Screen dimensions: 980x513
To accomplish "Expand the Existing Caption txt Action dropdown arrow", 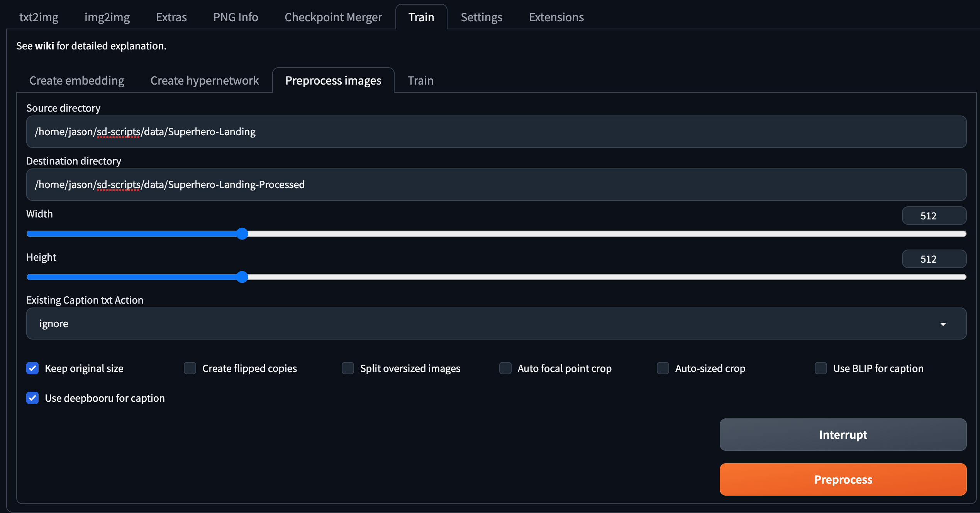I will pos(943,324).
